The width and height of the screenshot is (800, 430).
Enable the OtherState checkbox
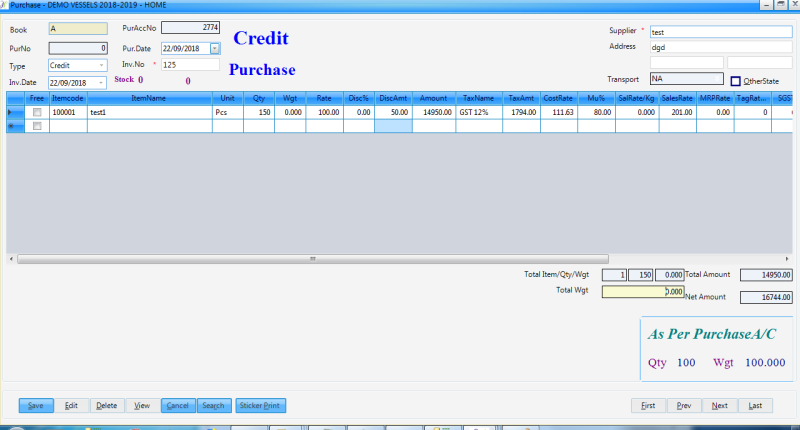pyautogui.click(x=736, y=81)
